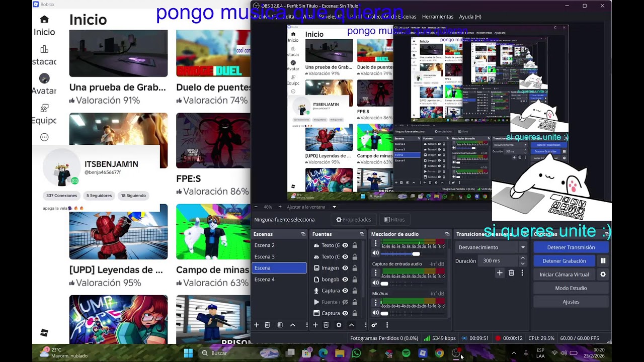The width and height of the screenshot is (644, 362).
Task: Open scene filters icon in Escenas toolbar
Action: coord(280,325)
